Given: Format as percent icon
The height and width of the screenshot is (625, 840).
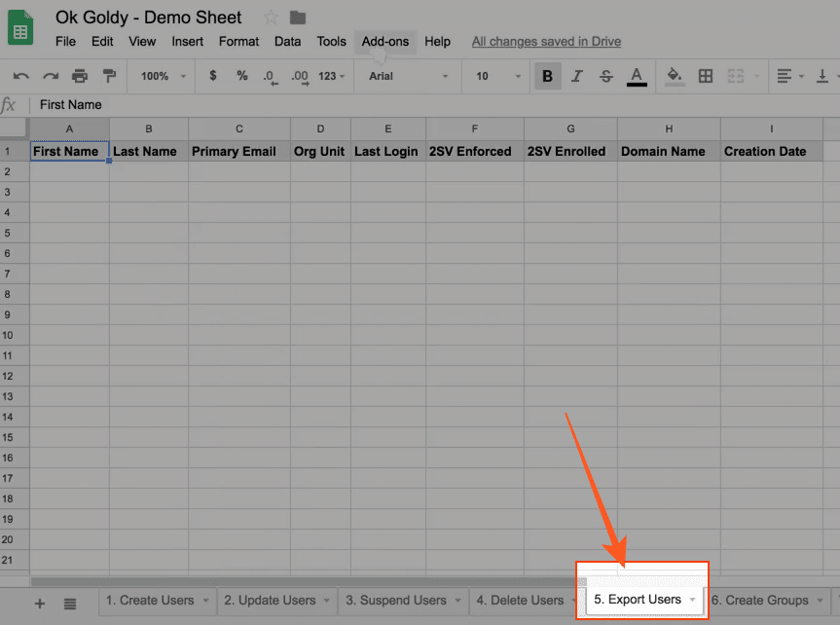Looking at the screenshot, I should [x=242, y=76].
